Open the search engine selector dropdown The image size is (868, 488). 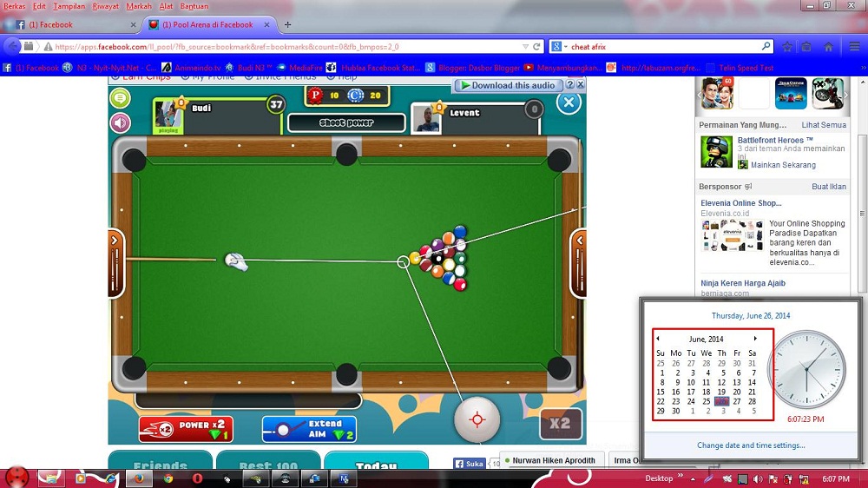tap(560, 47)
